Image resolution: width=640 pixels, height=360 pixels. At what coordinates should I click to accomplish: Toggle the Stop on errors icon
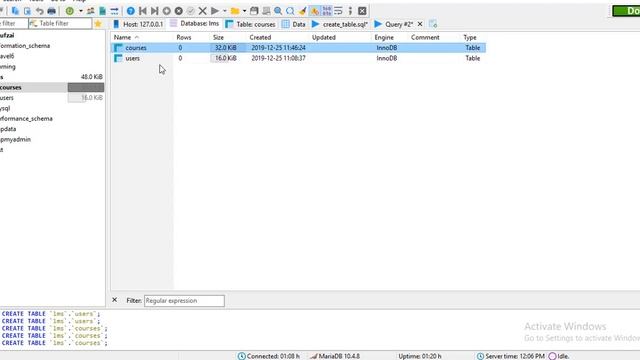click(x=315, y=11)
